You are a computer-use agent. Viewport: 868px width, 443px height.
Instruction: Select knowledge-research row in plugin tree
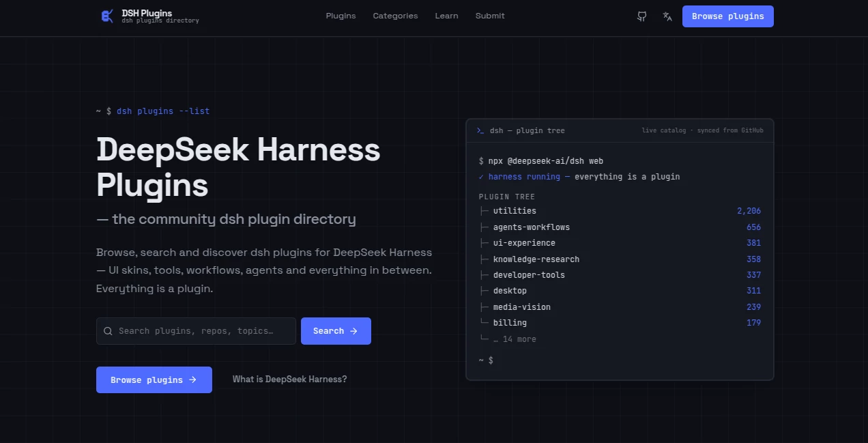(620, 259)
